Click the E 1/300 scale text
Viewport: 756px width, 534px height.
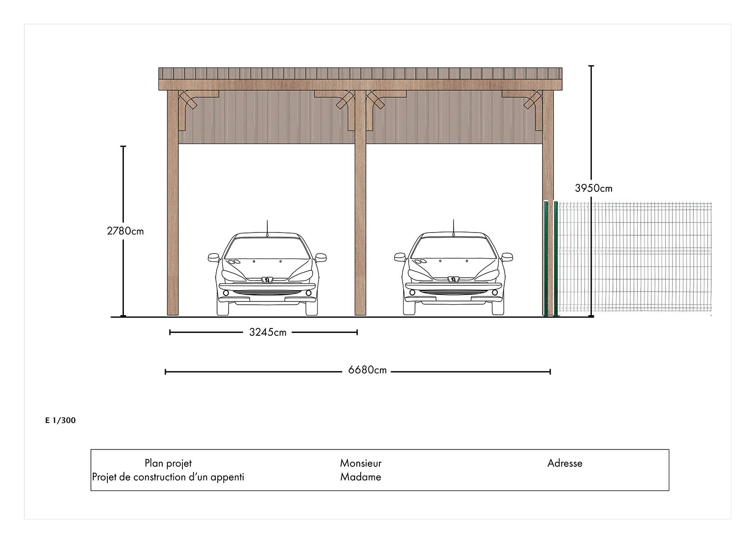60,421
